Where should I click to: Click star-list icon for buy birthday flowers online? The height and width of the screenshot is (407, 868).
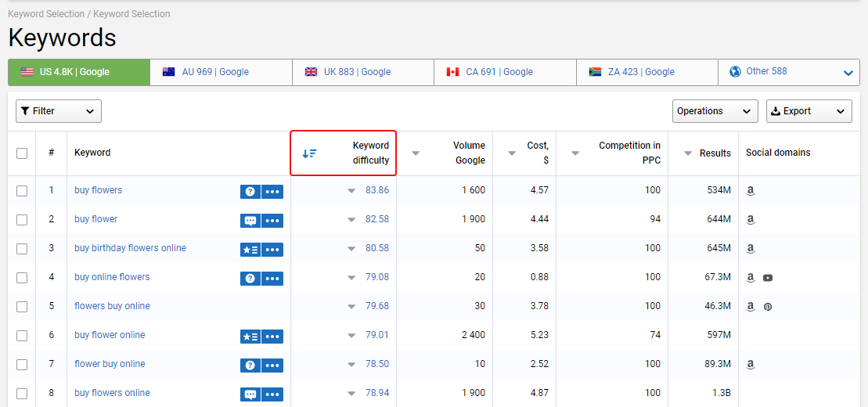tap(250, 250)
